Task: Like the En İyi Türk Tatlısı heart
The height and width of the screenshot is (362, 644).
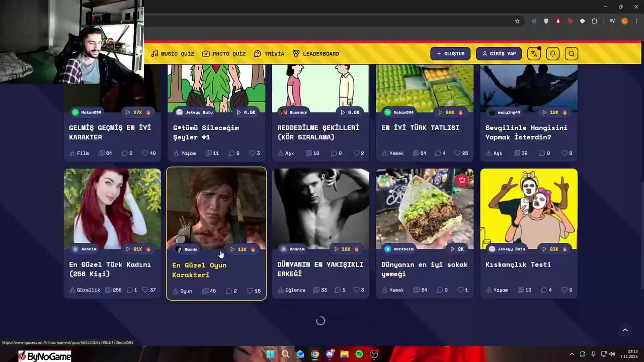Action: [457, 153]
